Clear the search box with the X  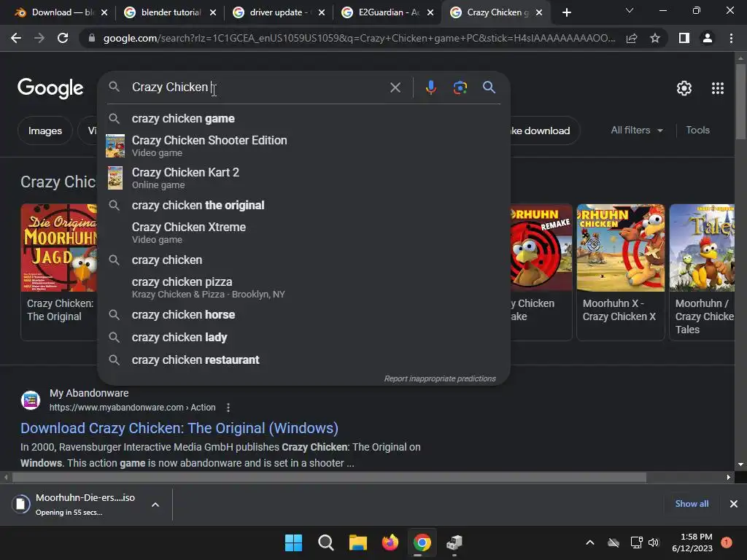(395, 87)
